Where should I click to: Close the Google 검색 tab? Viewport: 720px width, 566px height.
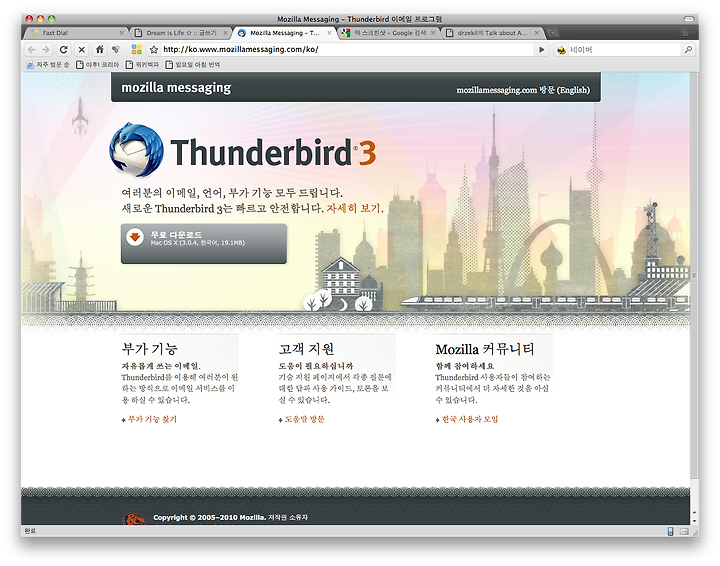[433, 33]
